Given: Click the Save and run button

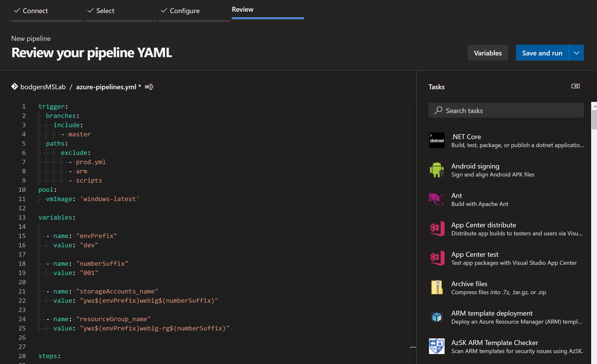Looking at the screenshot, I should coord(542,52).
